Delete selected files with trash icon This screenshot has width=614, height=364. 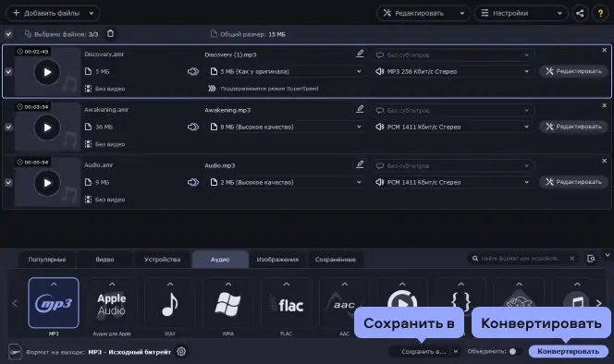tap(110, 33)
